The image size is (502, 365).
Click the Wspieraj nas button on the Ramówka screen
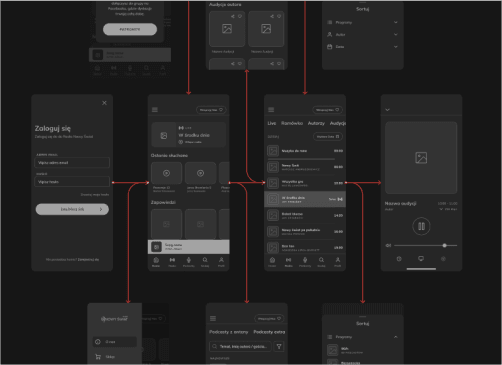click(x=327, y=110)
